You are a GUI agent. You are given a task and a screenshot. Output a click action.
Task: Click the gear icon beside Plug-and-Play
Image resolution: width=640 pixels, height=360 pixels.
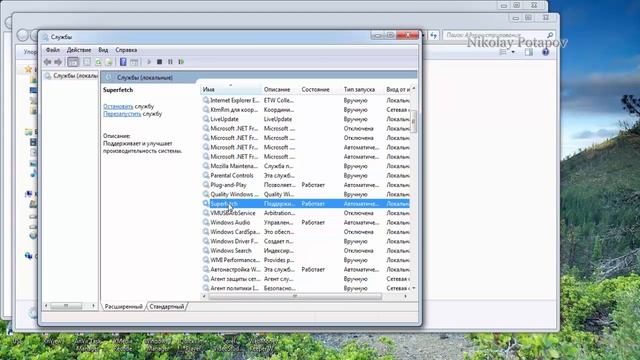tap(206, 185)
